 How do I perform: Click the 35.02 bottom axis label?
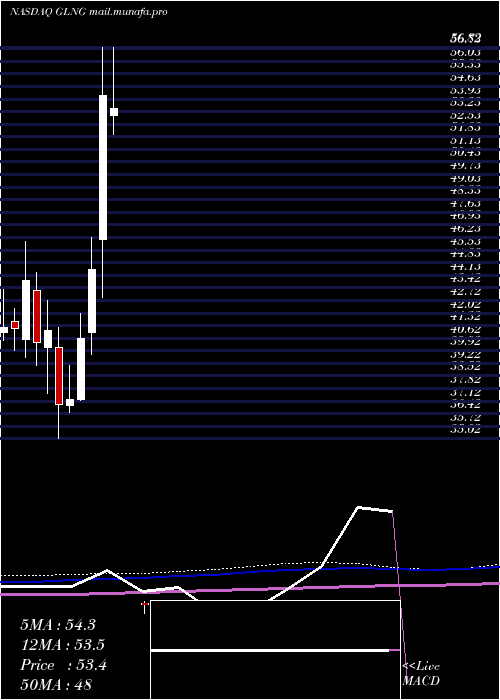click(465, 430)
